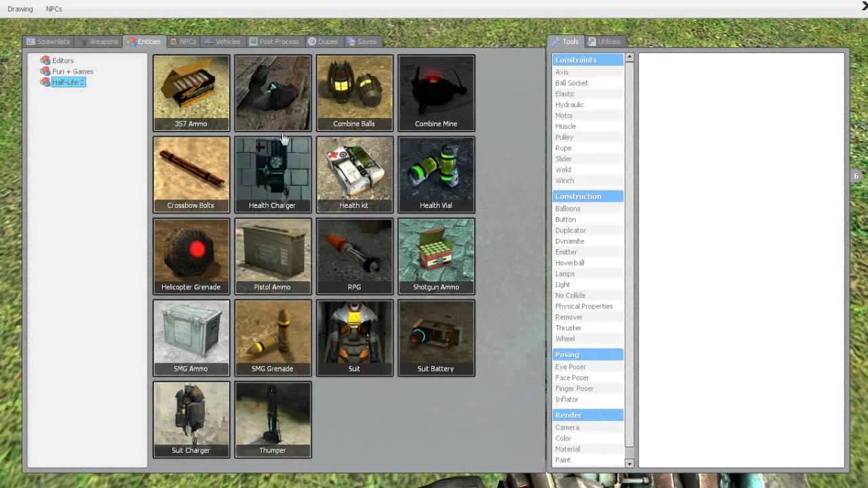Image resolution: width=868 pixels, height=488 pixels.
Task: Pick the RPG round icon
Action: click(x=355, y=256)
